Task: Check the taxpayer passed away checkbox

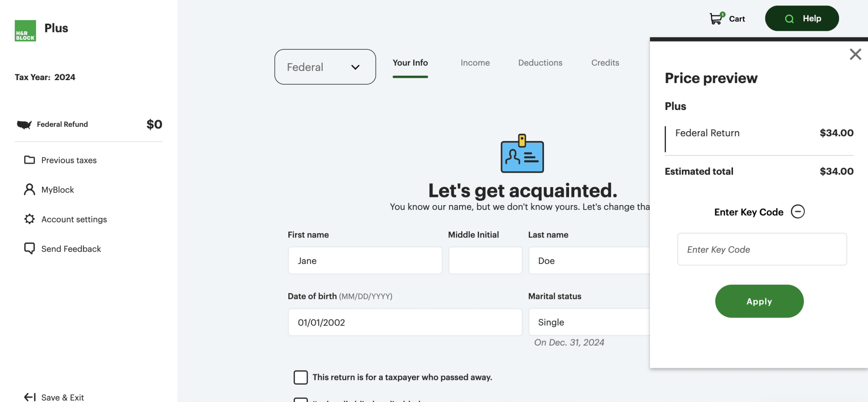Action: pyautogui.click(x=300, y=377)
